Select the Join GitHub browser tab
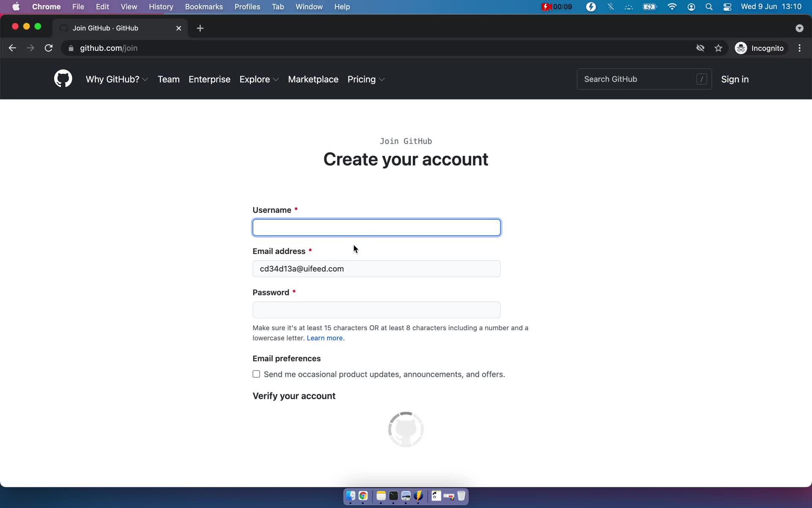Viewport: 812px width, 508px height. point(121,28)
